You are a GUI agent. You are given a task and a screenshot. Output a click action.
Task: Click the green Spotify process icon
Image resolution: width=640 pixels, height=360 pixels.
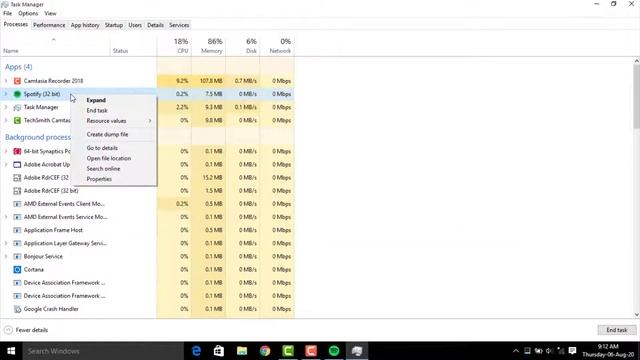tap(17, 94)
